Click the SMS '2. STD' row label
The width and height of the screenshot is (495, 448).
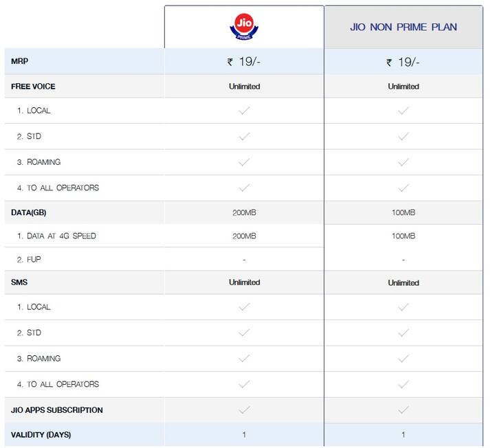coord(29,333)
